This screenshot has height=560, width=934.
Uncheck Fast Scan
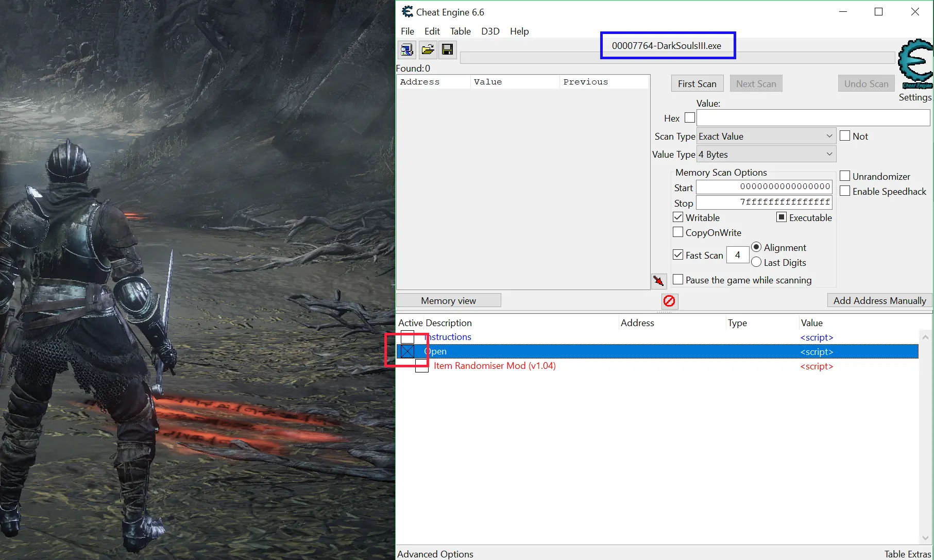point(678,255)
